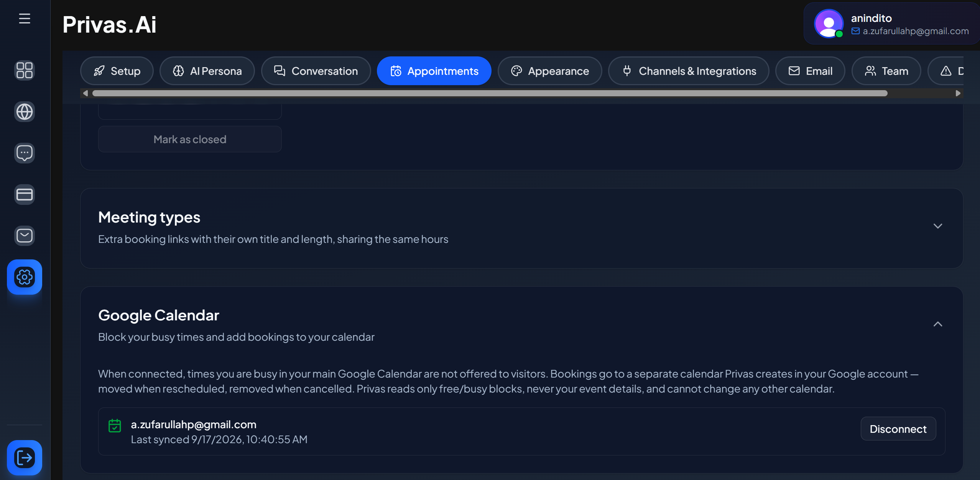Select the Appointments tab
The width and height of the screenshot is (980, 480).
tap(434, 71)
